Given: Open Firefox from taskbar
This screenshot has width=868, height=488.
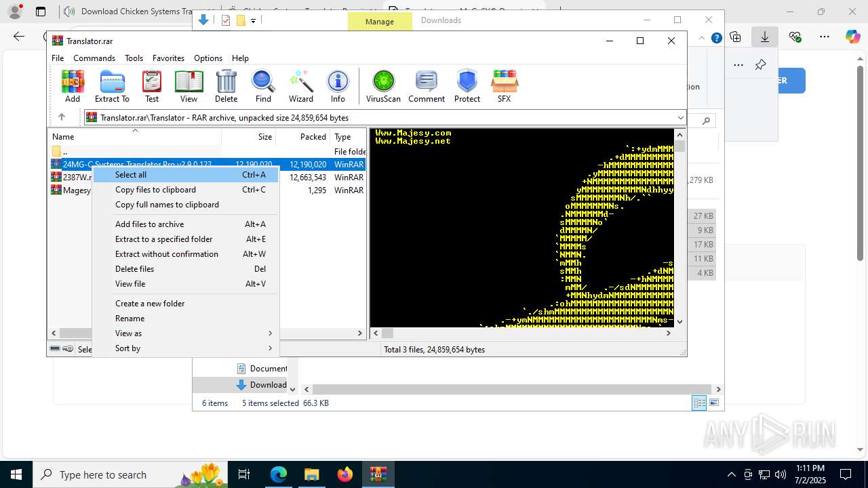Looking at the screenshot, I should pyautogui.click(x=345, y=474).
